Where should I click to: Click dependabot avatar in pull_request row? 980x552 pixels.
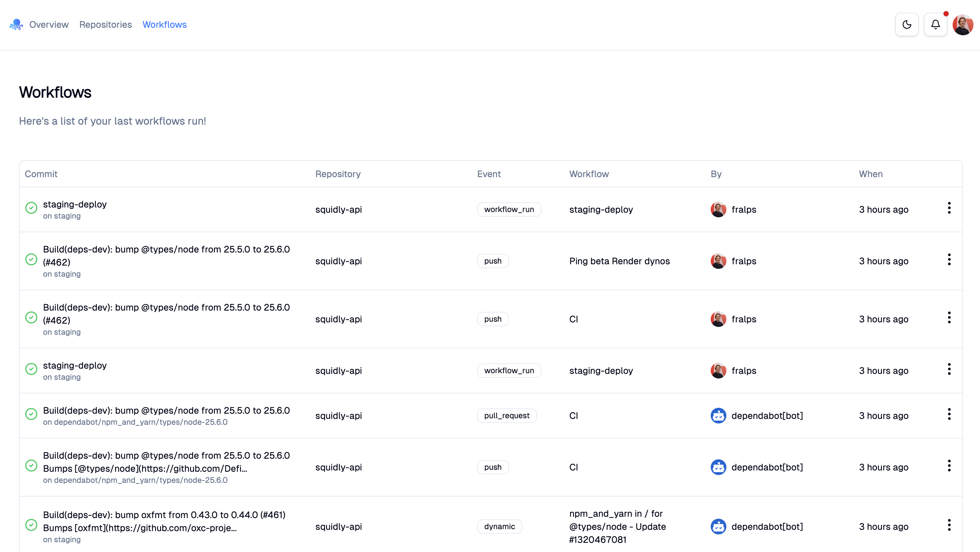(718, 416)
